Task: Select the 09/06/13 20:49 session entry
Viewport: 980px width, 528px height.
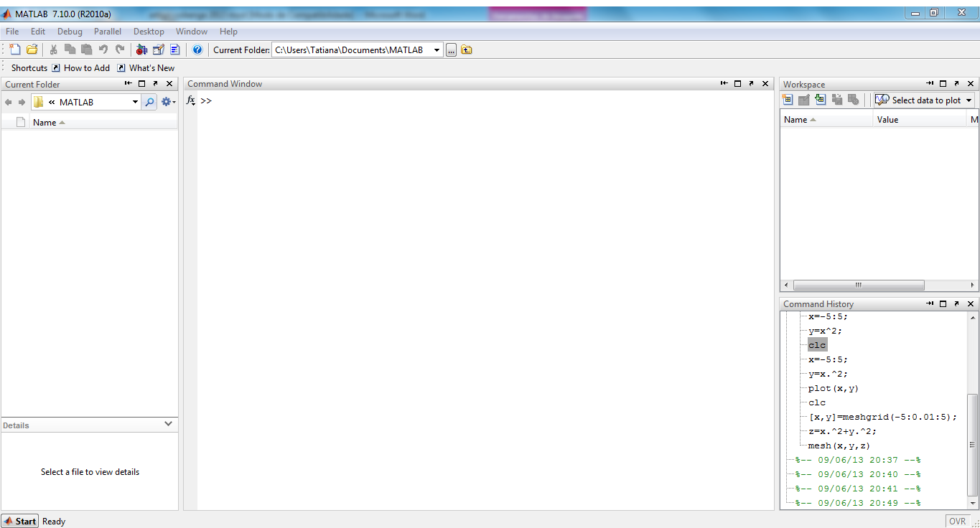Action: [x=858, y=503]
